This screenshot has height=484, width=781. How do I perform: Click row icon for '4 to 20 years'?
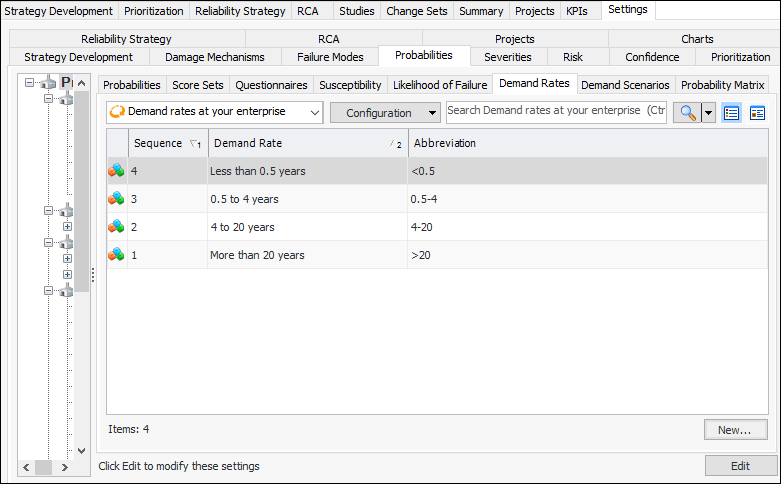coord(117,227)
